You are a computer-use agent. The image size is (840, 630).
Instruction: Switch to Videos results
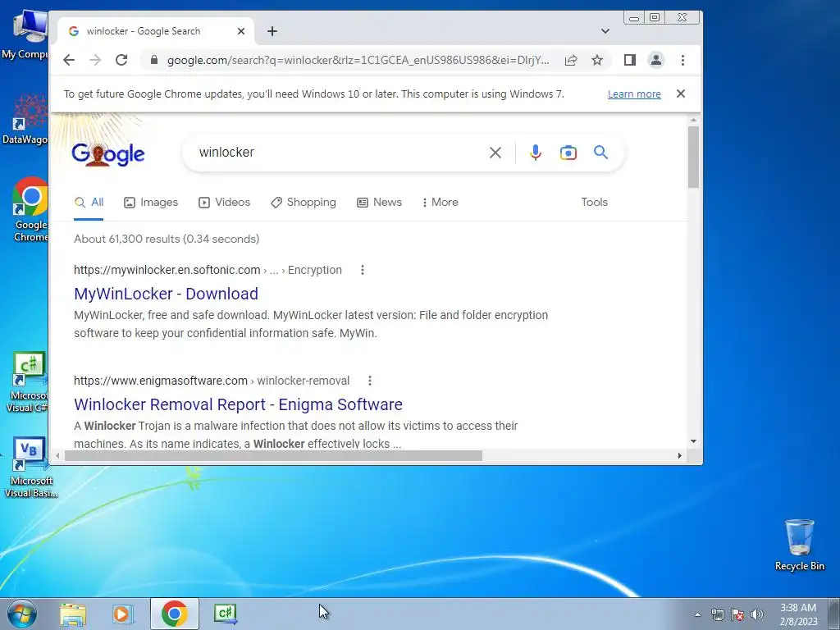click(225, 203)
